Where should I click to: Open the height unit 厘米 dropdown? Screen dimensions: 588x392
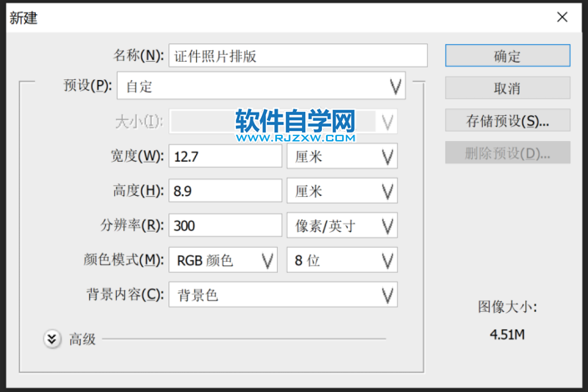pos(342,191)
